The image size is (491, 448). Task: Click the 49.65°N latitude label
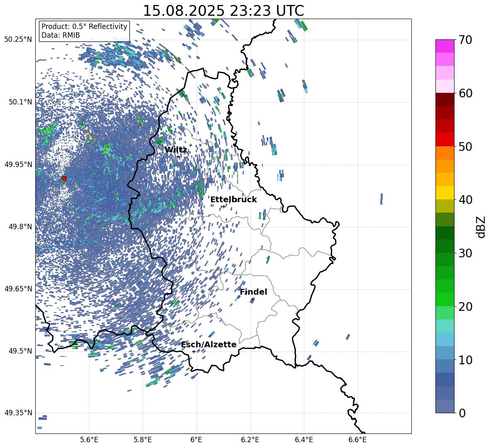click(x=18, y=289)
